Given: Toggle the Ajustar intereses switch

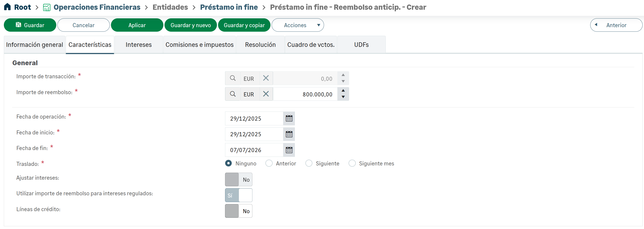Looking at the screenshot, I should point(238,179).
